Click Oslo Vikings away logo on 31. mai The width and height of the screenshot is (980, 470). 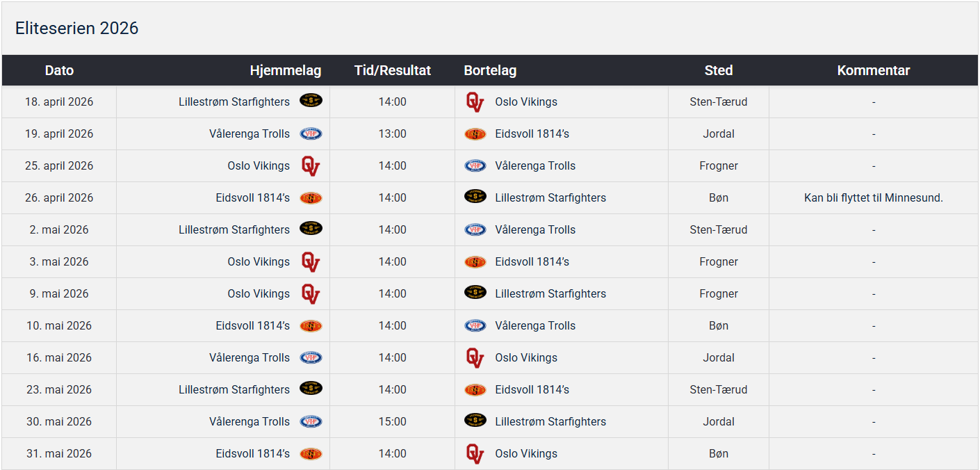[475, 454]
